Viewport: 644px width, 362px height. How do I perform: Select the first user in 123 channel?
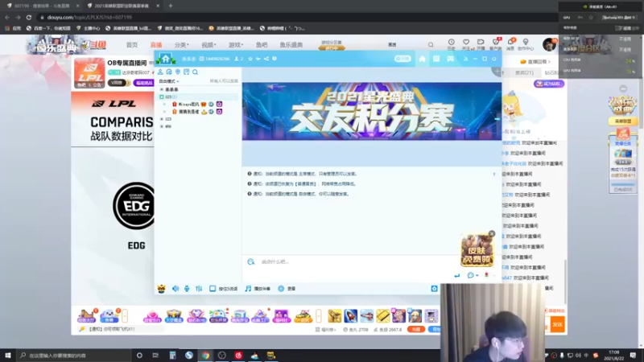tap(197, 105)
